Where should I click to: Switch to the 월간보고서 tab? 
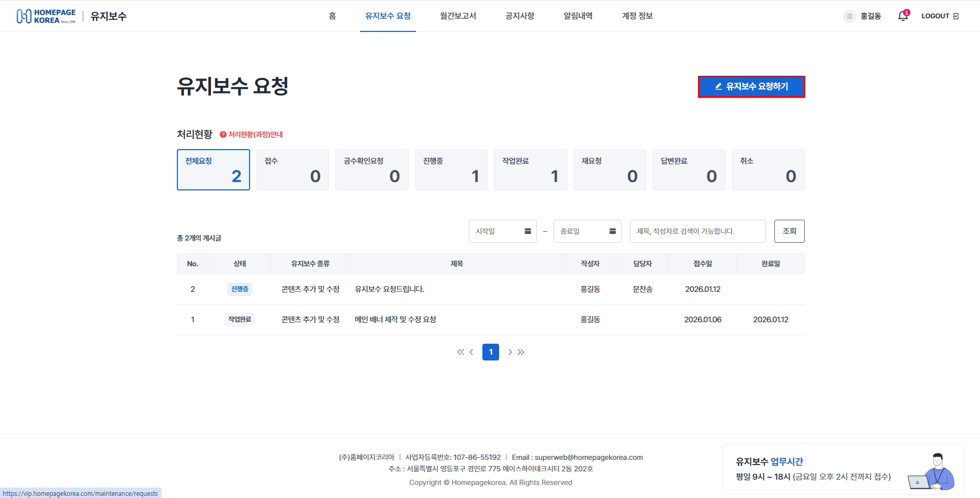pos(458,16)
